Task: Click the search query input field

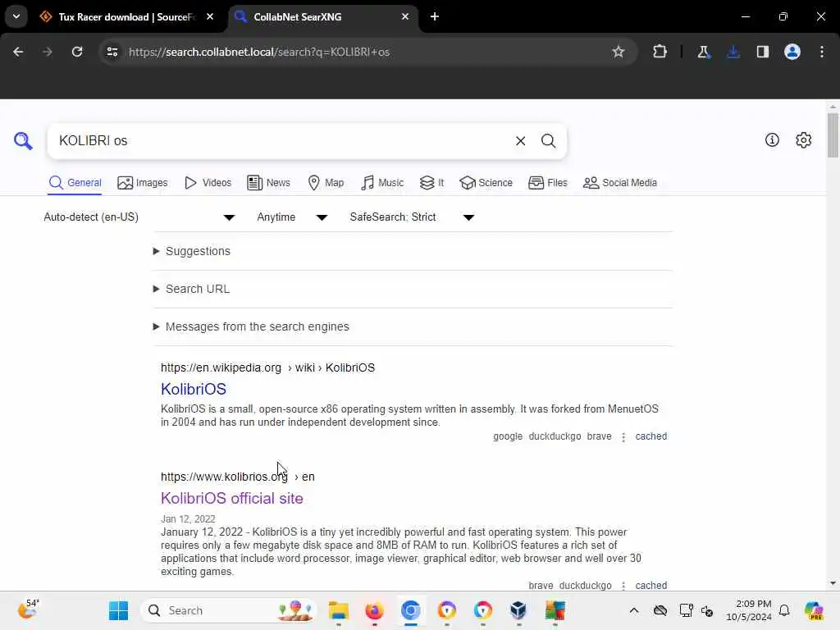Action: pos(281,141)
